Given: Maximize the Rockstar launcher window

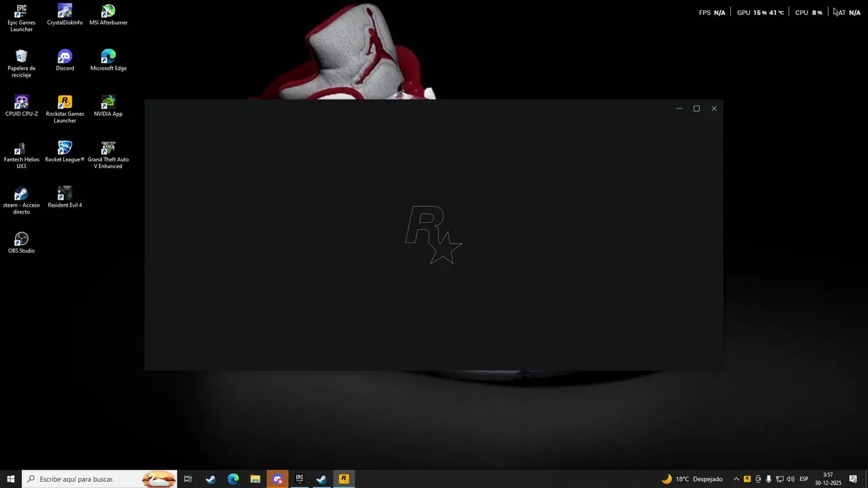Looking at the screenshot, I should coord(696,108).
